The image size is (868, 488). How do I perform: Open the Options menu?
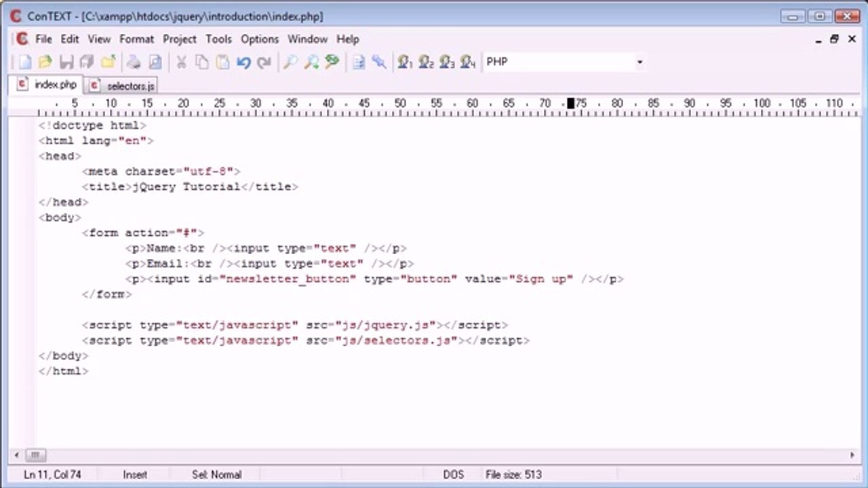[260, 39]
